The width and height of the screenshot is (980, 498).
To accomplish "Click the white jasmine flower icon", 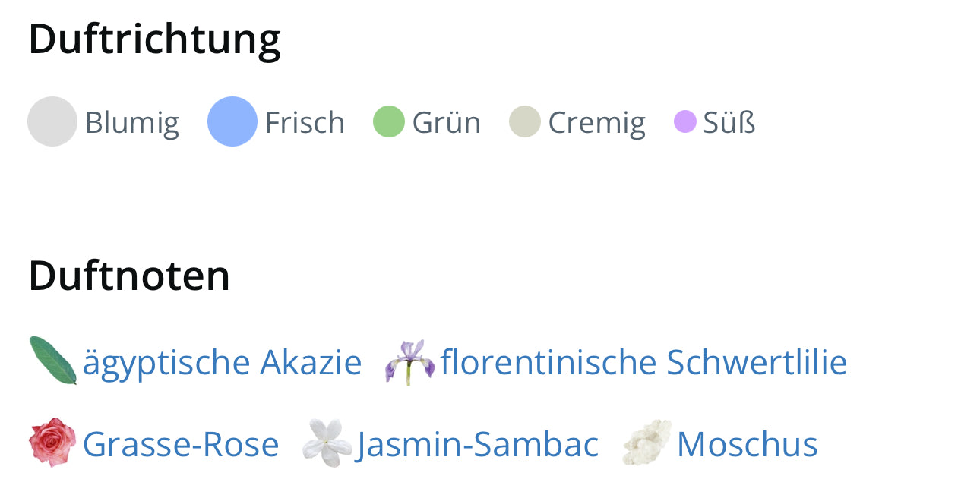I will (x=327, y=443).
